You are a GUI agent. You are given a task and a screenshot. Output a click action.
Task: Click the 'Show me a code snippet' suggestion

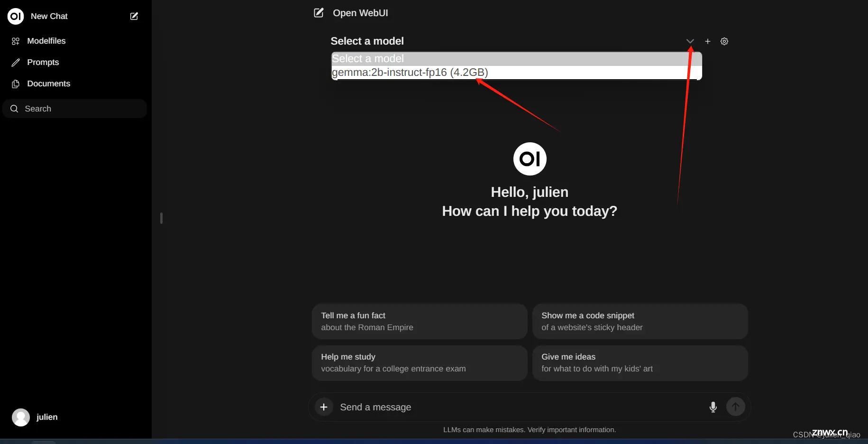[640, 321]
